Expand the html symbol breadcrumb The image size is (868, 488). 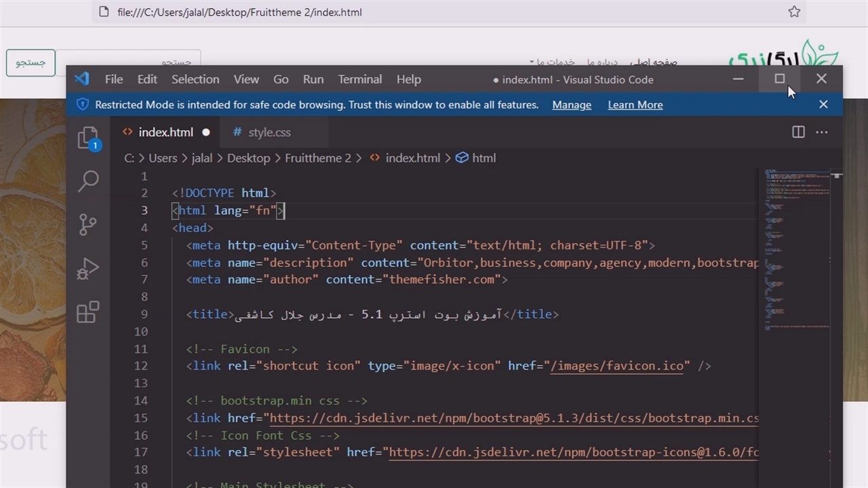[x=483, y=158]
